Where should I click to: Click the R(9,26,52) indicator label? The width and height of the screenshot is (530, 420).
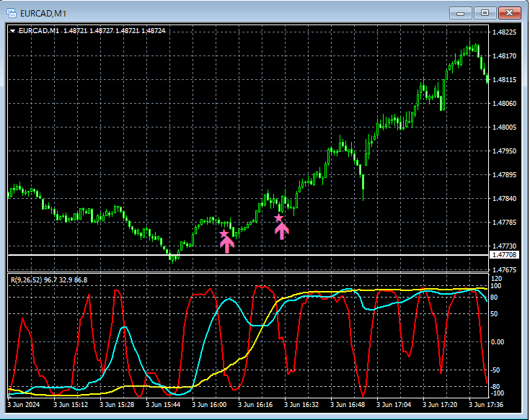coord(49,280)
